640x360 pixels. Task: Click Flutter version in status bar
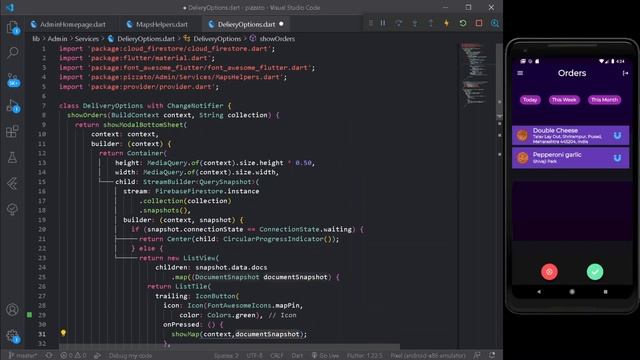[364, 356]
